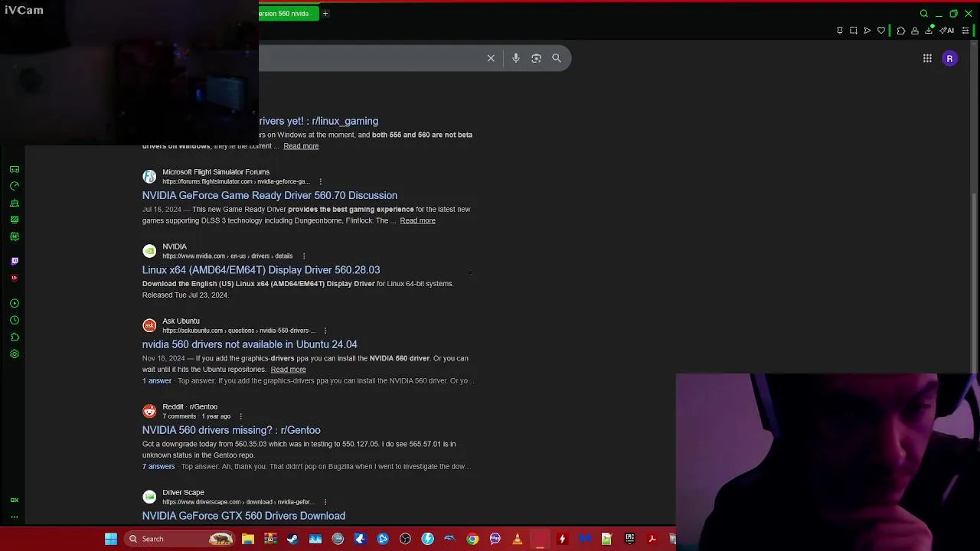Open '1 answer' under Ask Ubuntu result
Screen dimensions: 980x551
(x=157, y=381)
